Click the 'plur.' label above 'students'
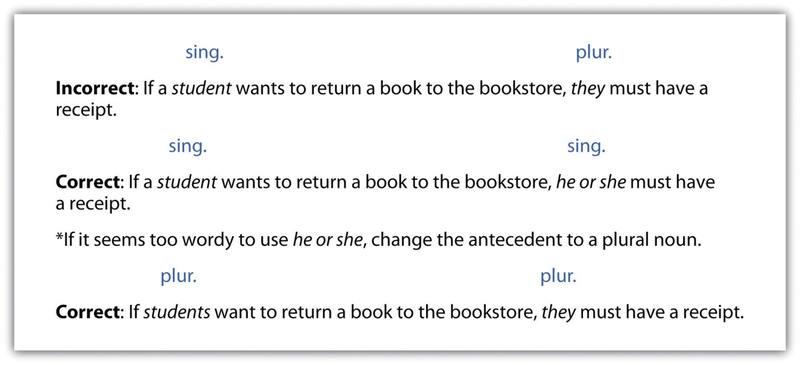The image size is (800, 365). (178, 277)
